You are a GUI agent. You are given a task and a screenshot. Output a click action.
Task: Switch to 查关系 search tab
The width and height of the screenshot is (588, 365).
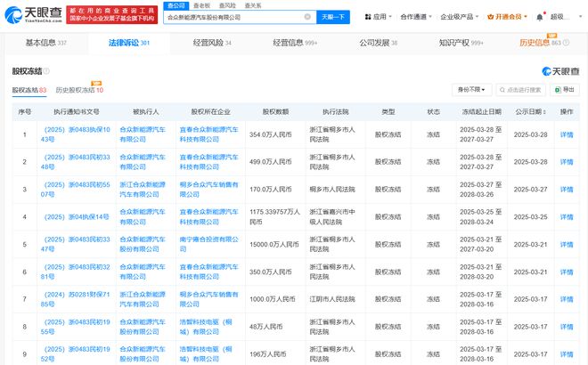tap(253, 5)
